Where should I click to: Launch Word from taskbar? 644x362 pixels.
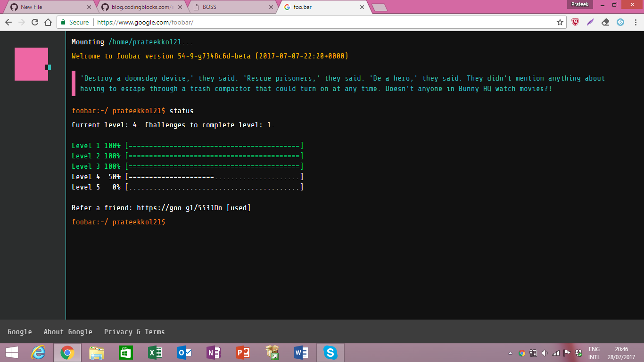301,353
